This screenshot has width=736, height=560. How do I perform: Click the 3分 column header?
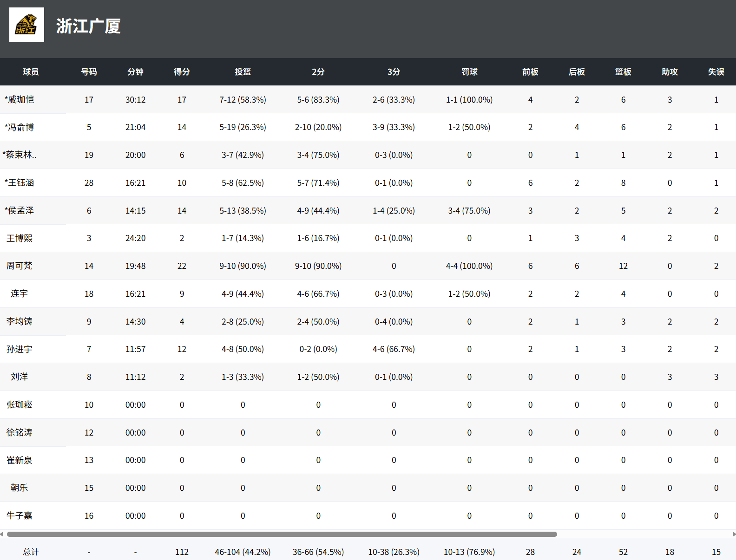(x=394, y=72)
